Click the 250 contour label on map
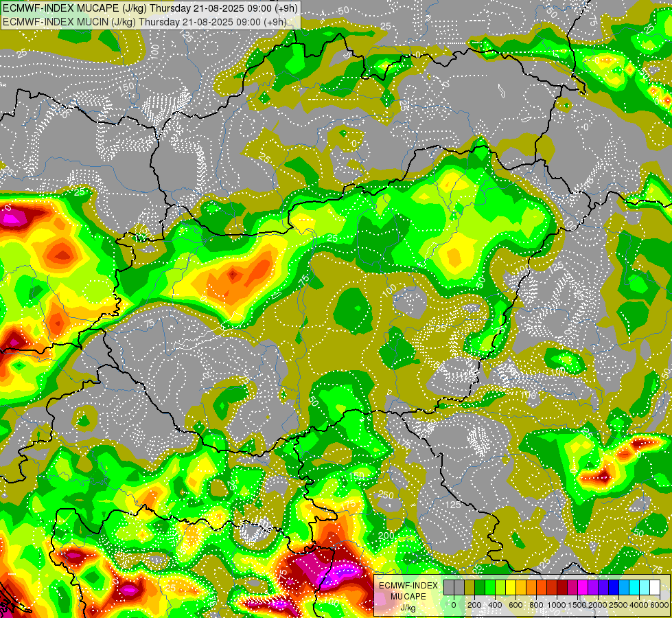This screenshot has height=618, width=672. (x=386, y=495)
